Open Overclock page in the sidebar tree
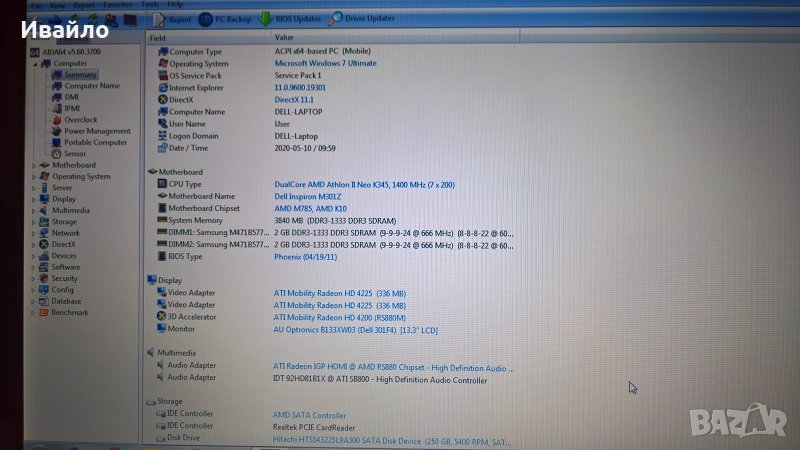 tap(81, 120)
